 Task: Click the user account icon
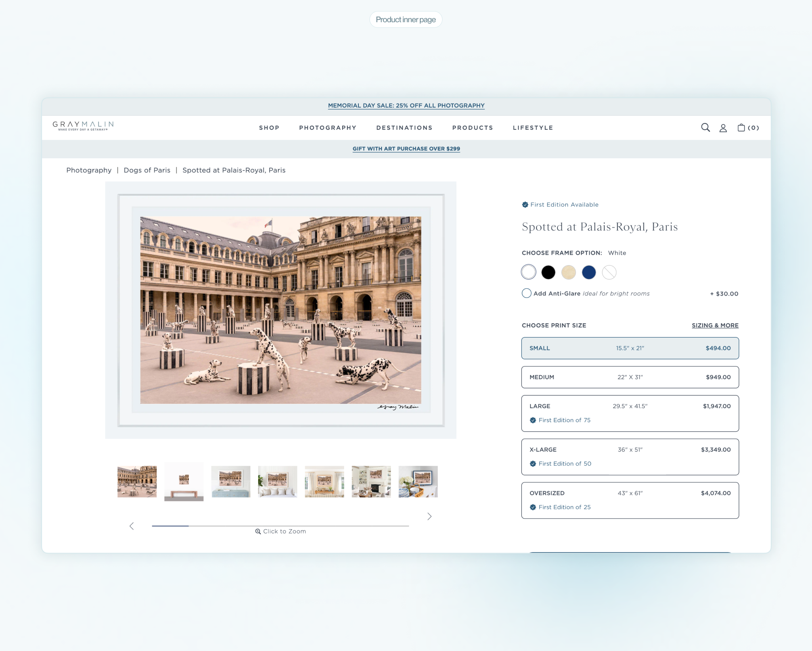[x=723, y=128]
